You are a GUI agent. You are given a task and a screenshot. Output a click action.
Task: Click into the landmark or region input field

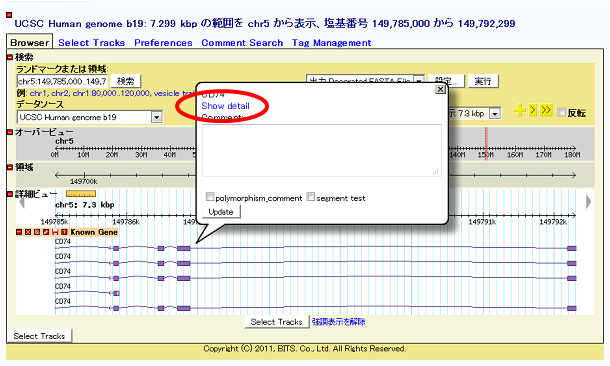point(62,81)
